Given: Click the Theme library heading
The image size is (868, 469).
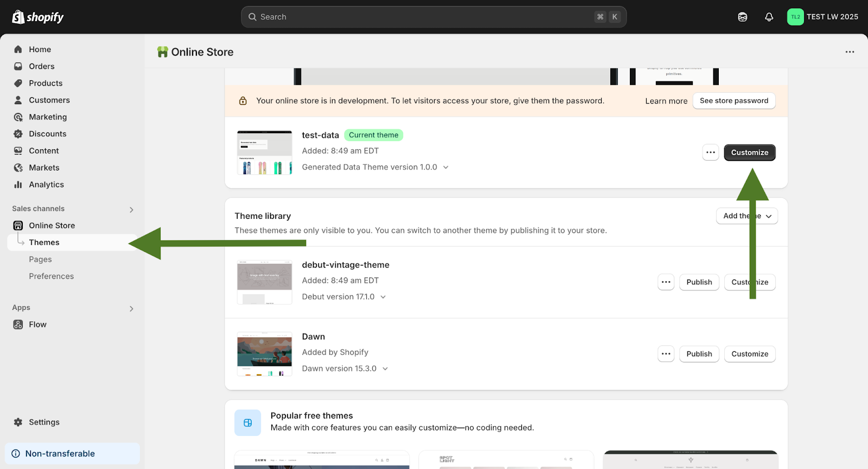Looking at the screenshot, I should tap(263, 216).
